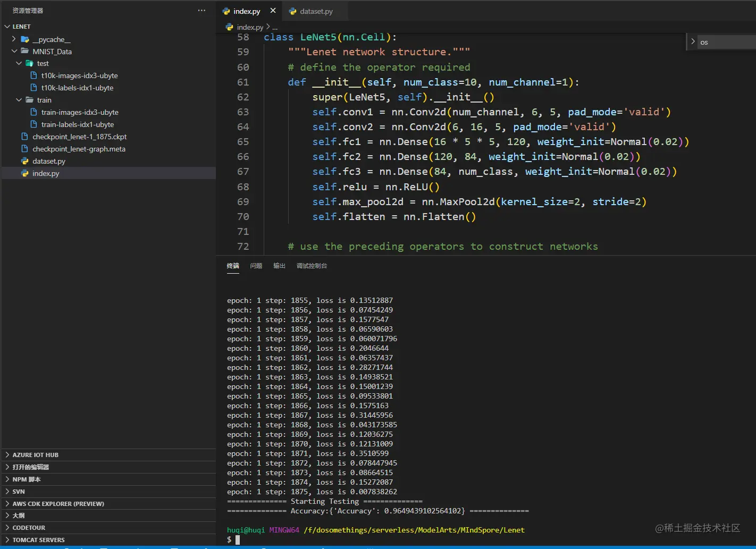This screenshot has width=756, height=549.
Task: Click the MNIST_Data folder icon
Action: click(x=25, y=52)
